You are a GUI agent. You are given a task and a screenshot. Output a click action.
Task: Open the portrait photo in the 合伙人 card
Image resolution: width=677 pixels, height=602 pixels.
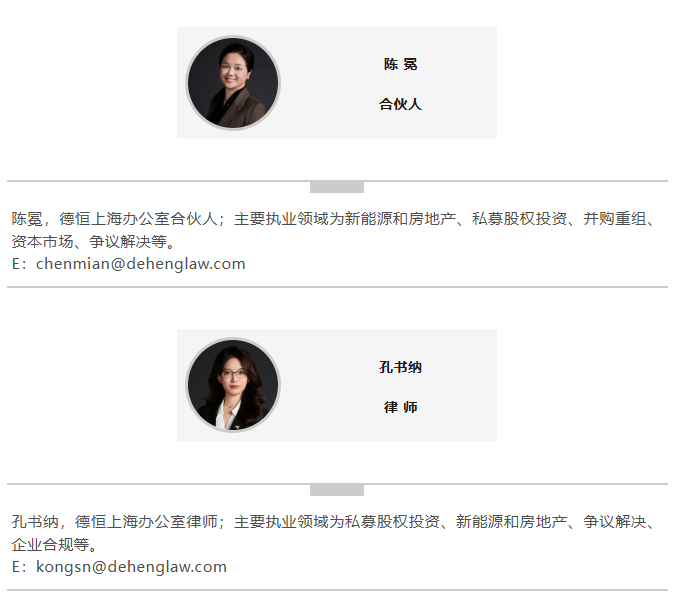point(233,83)
